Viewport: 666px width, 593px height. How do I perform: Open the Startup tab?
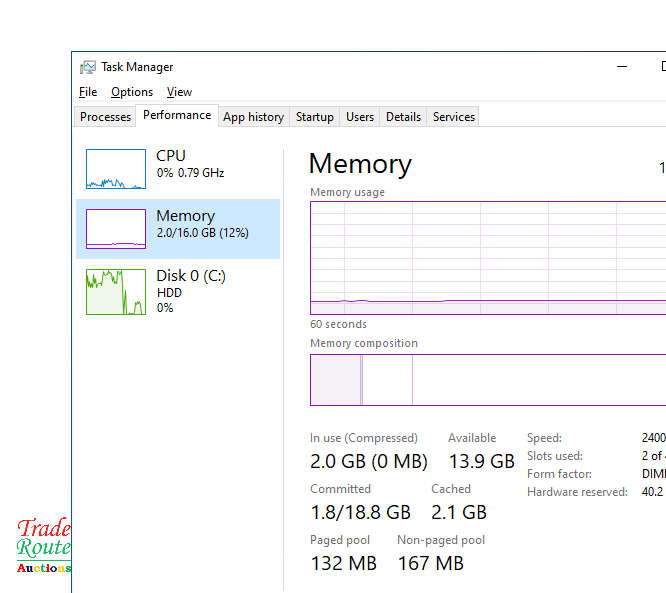pyautogui.click(x=314, y=117)
